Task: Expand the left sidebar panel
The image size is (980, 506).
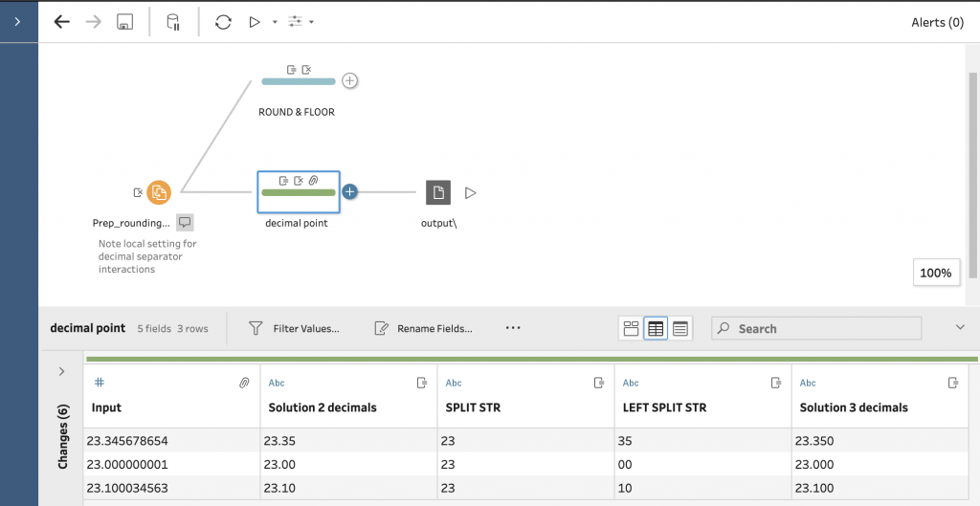Action: (18, 21)
